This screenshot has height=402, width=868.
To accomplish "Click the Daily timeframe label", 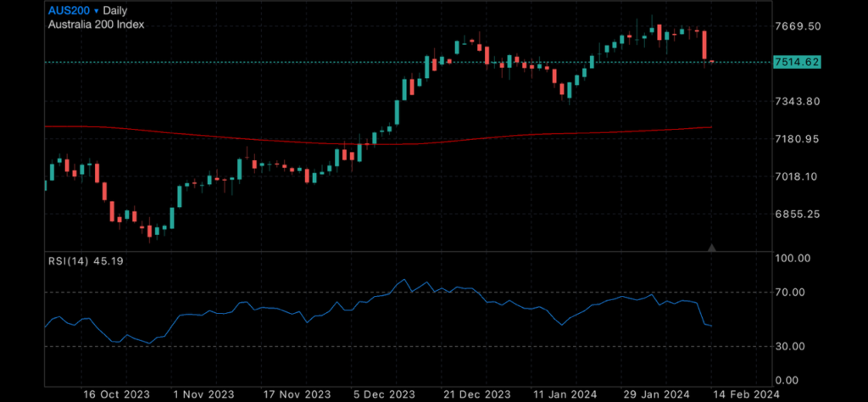I will tap(114, 10).
